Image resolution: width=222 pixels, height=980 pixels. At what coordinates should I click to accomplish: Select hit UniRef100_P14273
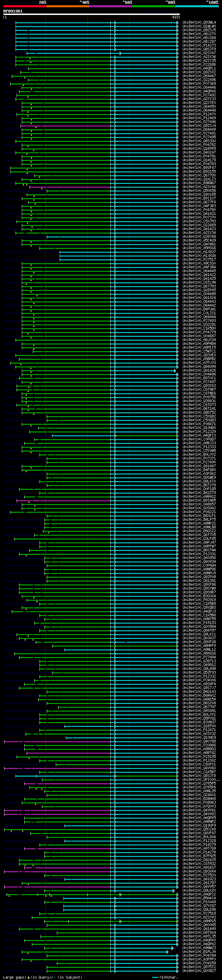click(x=199, y=45)
